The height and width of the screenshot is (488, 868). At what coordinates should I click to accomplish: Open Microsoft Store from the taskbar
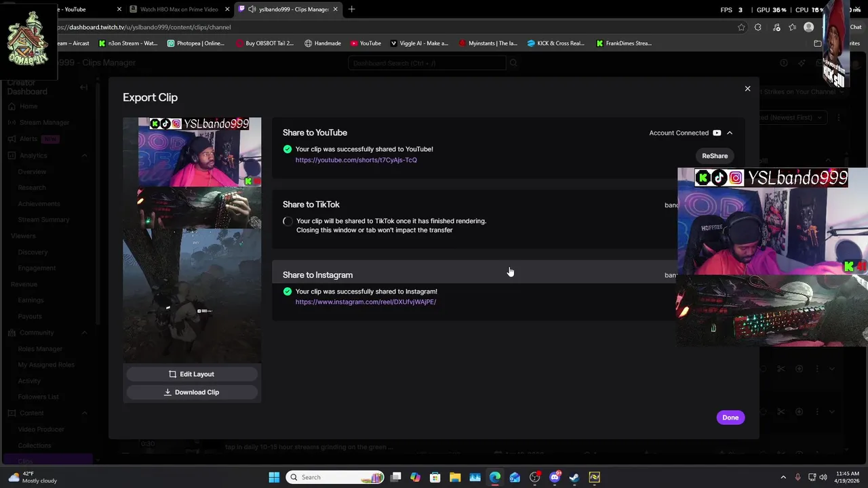[435, 477]
